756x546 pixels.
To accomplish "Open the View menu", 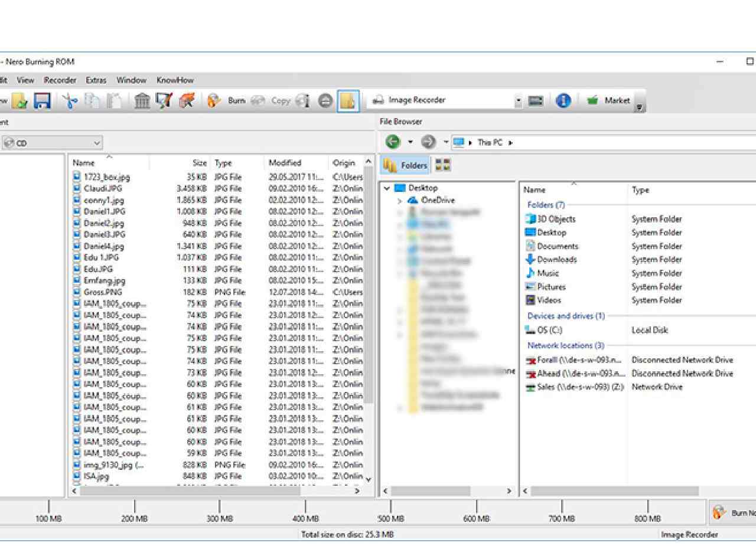I will click(x=25, y=80).
